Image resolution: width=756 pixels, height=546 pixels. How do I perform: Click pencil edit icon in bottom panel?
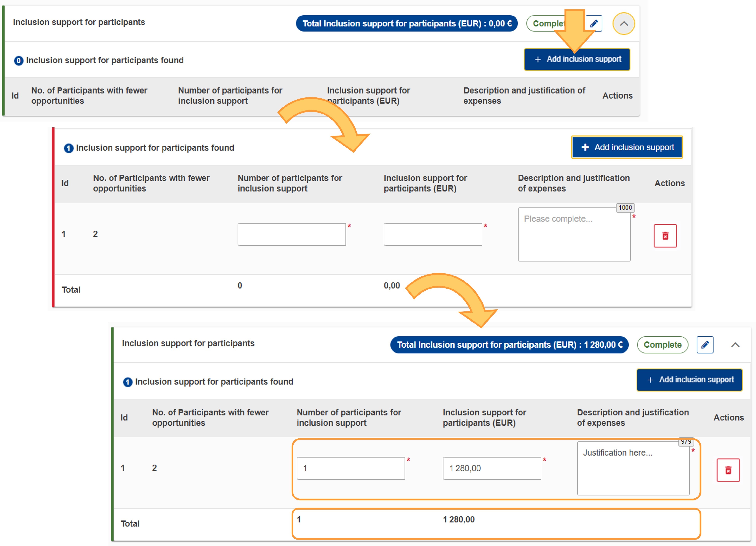705,345
